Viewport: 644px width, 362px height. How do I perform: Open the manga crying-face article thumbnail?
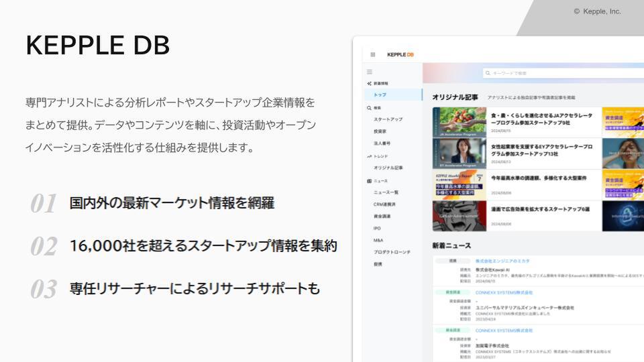(x=459, y=216)
